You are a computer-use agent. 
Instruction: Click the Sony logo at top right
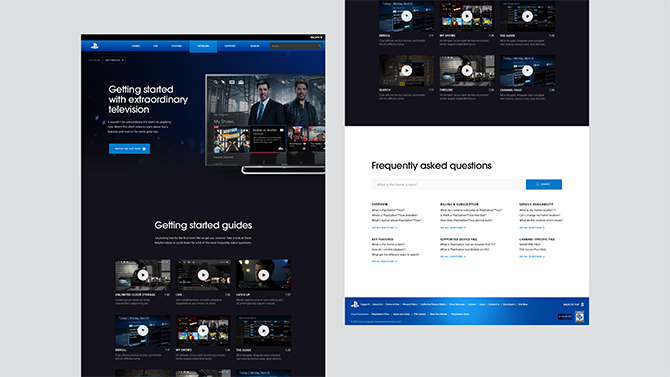click(x=317, y=38)
